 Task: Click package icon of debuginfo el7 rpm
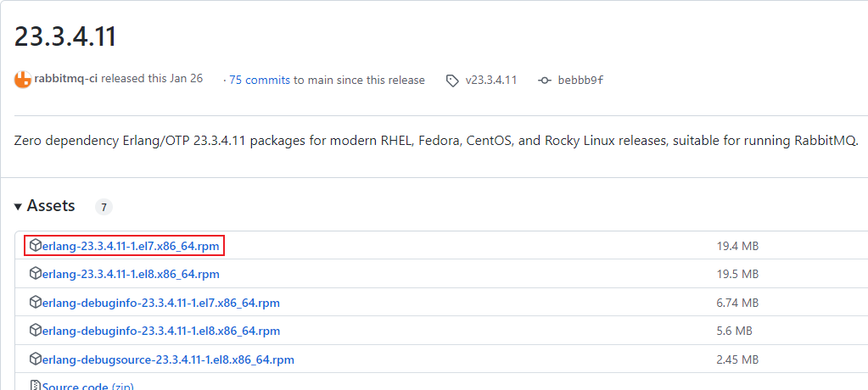click(35, 303)
